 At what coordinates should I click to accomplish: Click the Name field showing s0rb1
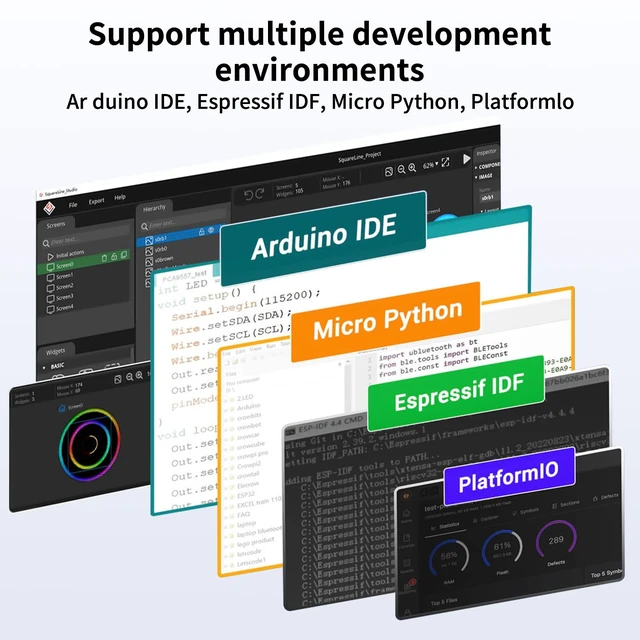tap(489, 198)
